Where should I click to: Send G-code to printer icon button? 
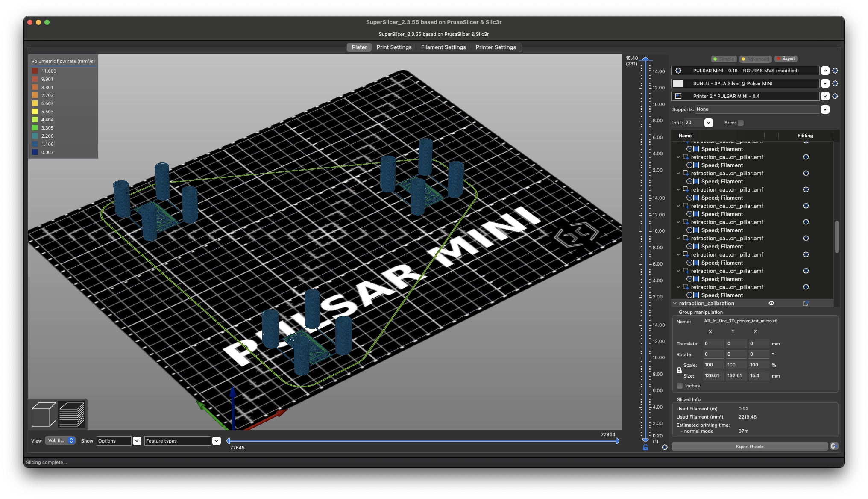tap(833, 446)
